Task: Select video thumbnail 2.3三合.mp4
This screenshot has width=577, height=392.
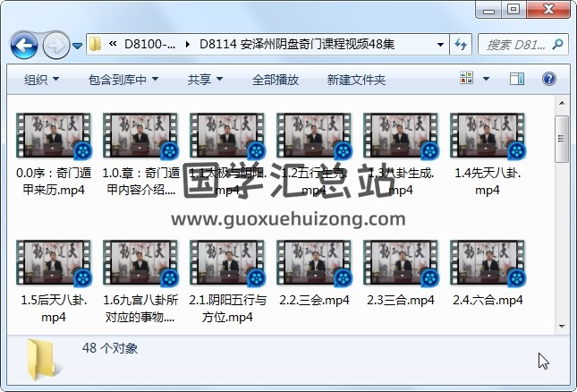Action: [401, 263]
